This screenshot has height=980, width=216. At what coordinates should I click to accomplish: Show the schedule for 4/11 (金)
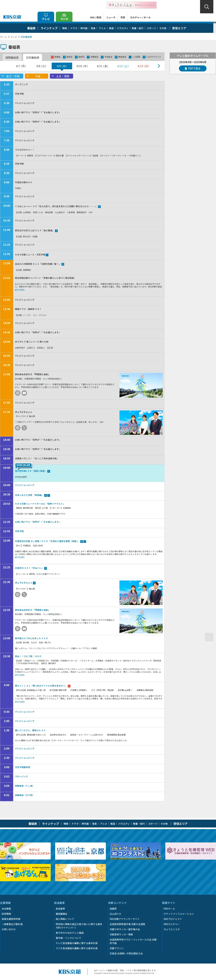[x=103, y=66]
